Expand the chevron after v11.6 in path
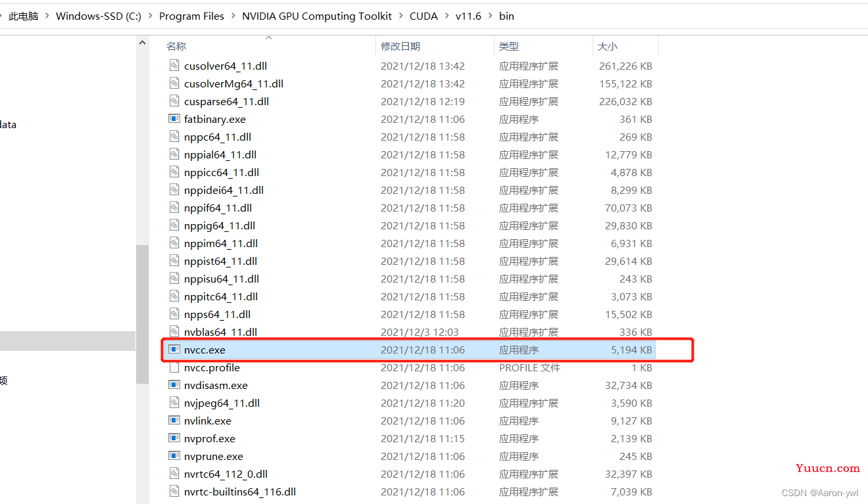The image size is (868, 504). pos(491,16)
